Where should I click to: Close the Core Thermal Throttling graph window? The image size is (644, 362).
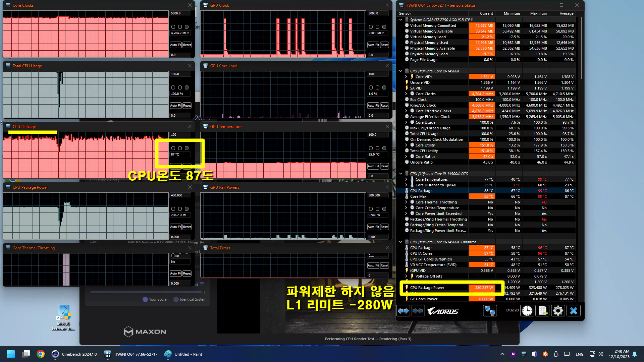[x=190, y=248]
